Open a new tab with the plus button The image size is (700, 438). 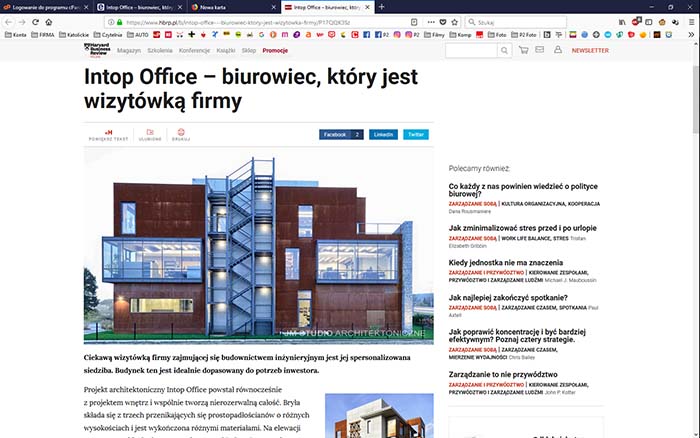381,7
